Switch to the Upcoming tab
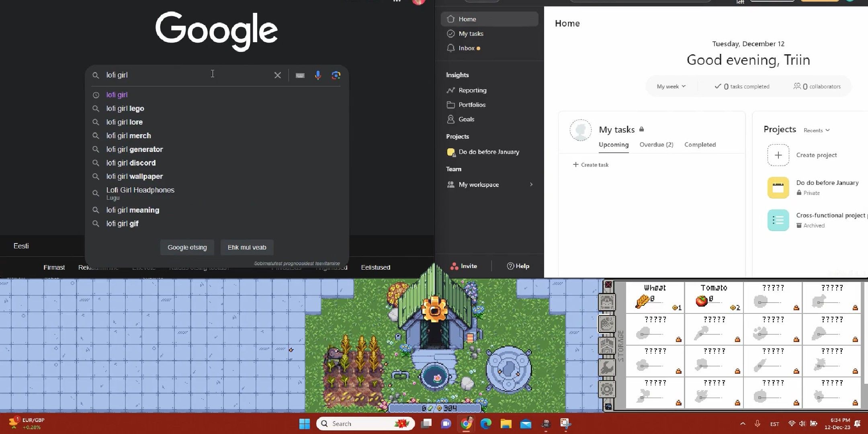868x434 pixels. [614, 145]
